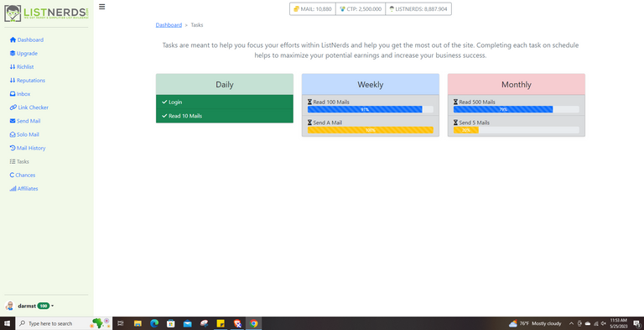Click the 91% Read 100 Mails progress bar
This screenshot has width=644, height=330.
pyautogui.click(x=371, y=109)
